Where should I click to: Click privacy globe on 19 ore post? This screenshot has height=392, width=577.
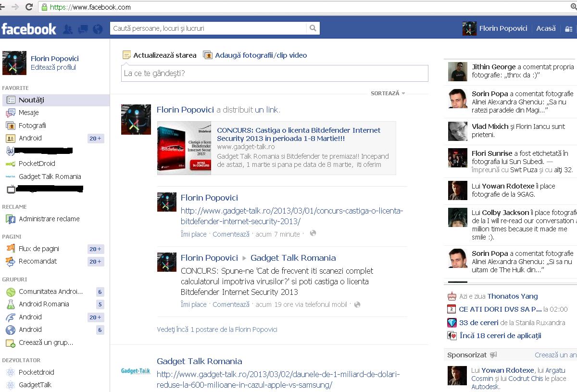pos(357,304)
